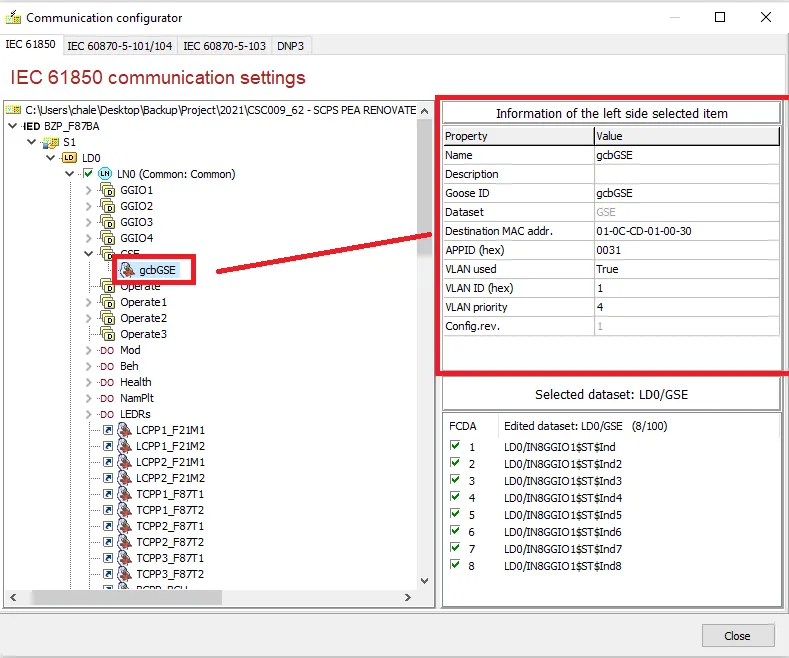Open the IEC 60870-5-101/104 tab
This screenshot has width=789, height=658.
tap(120, 46)
